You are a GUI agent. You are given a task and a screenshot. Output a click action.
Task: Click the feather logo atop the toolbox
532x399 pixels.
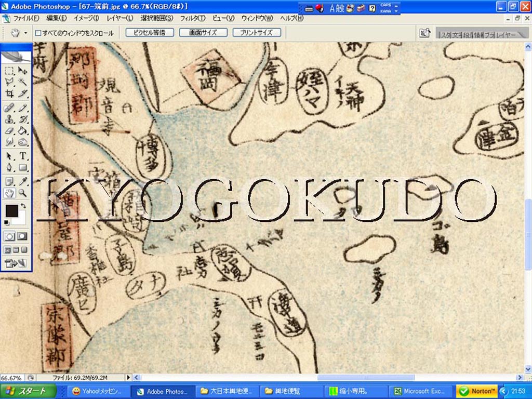click(16, 56)
